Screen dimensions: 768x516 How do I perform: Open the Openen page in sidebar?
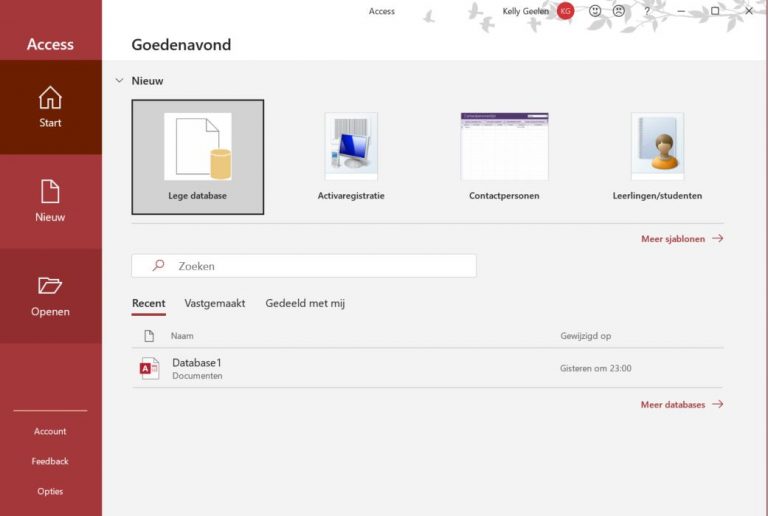(x=50, y=296)
